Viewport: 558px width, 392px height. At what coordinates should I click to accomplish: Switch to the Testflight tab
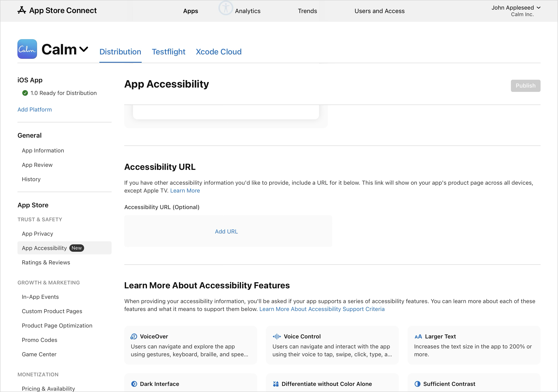coord(168,52)
